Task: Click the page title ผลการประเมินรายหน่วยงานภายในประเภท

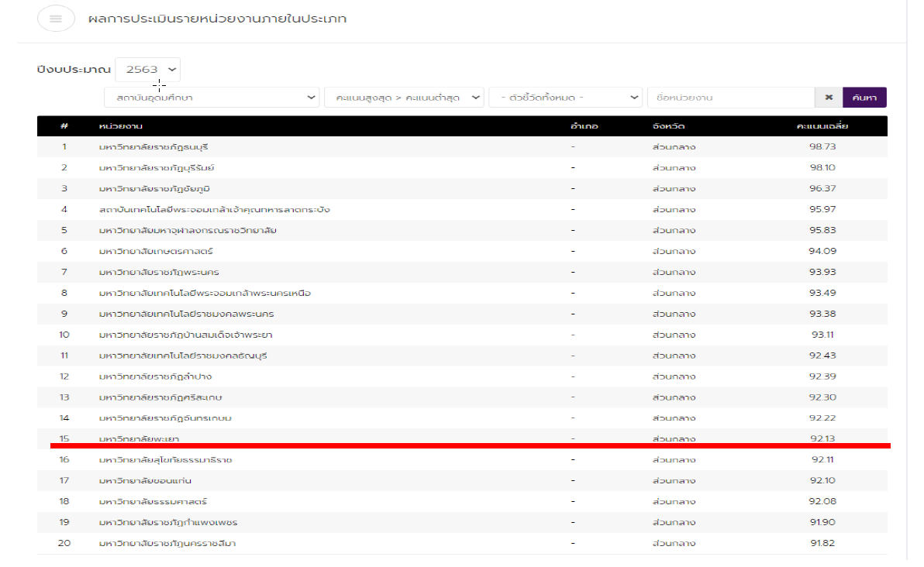Action: pos(218,19)
